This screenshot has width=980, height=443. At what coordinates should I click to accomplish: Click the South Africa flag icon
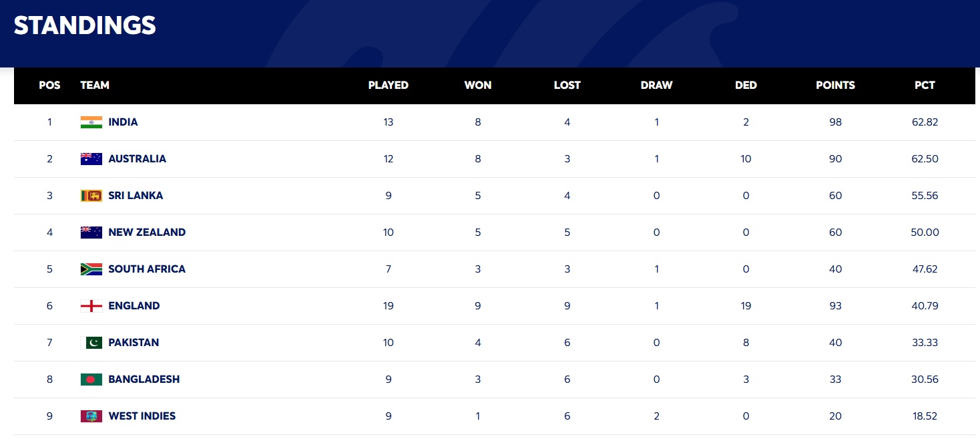pyautogui.click(x=91, y=269)
